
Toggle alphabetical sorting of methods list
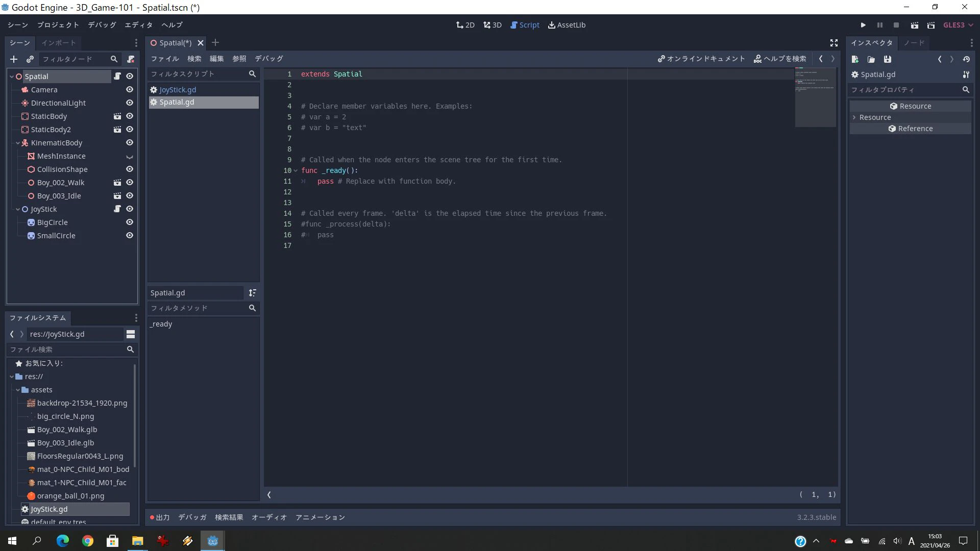coord(253,293)
